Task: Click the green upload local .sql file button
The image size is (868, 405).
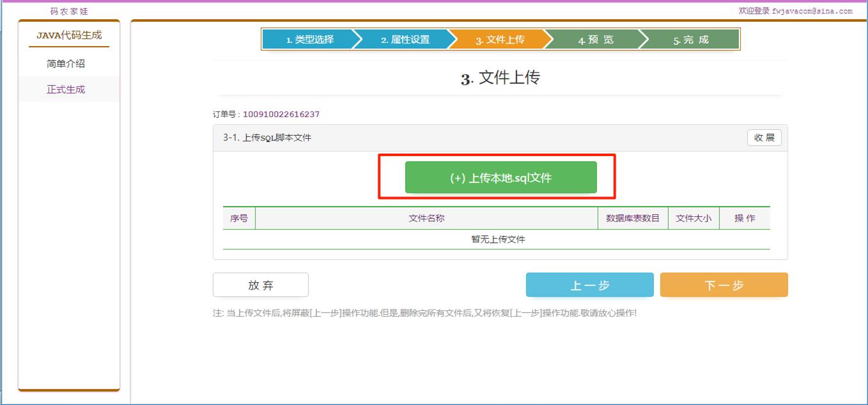Action: [x=500, y=177]
